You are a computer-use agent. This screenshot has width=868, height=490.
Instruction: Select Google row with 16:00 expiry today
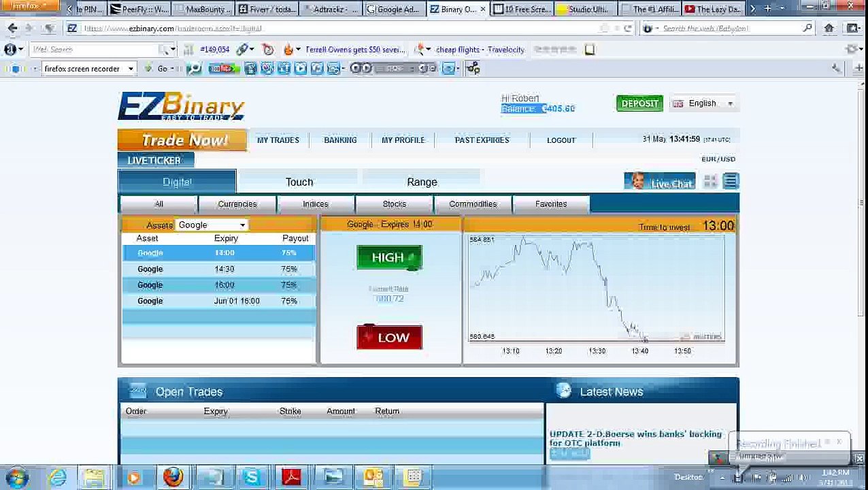(218, 284)
